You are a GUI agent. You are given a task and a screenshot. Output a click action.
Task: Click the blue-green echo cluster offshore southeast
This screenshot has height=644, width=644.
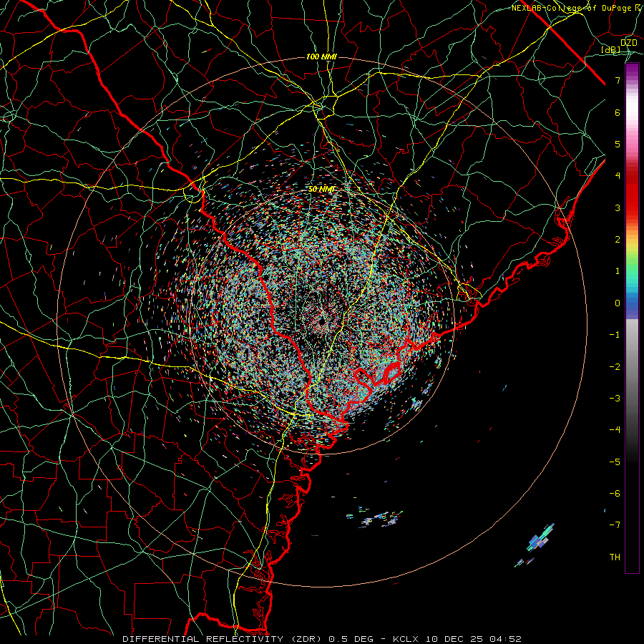click(540, 539)
